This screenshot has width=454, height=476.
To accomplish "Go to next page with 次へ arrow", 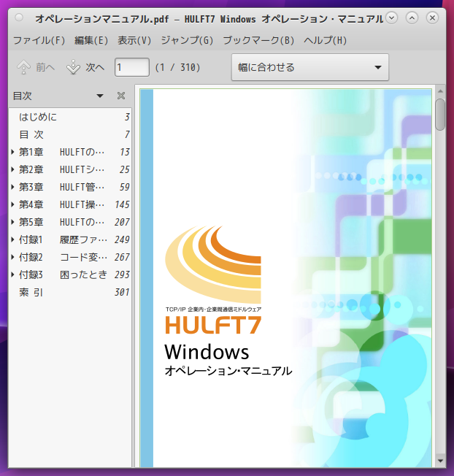I will click(85, 67).
